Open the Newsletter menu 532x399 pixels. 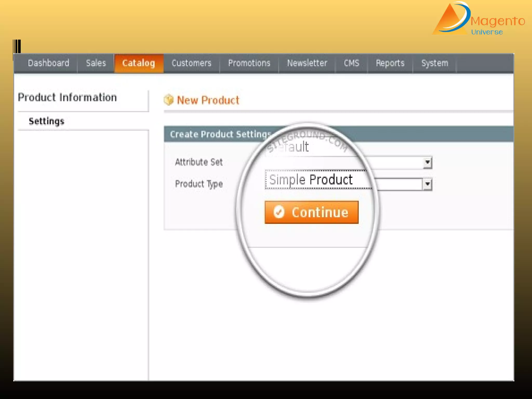[307, 63]
